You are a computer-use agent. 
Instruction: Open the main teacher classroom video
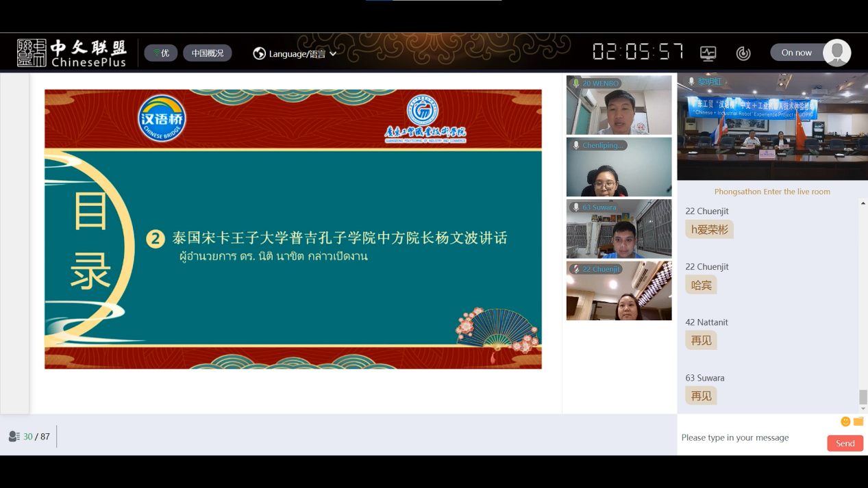coord(772,127)
